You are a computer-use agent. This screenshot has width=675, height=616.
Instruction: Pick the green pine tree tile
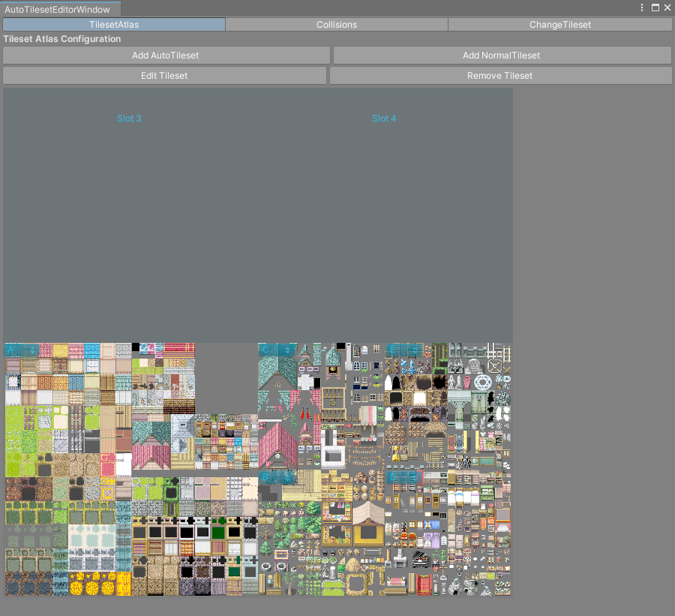pyautogui.click(x=265, y=548)
